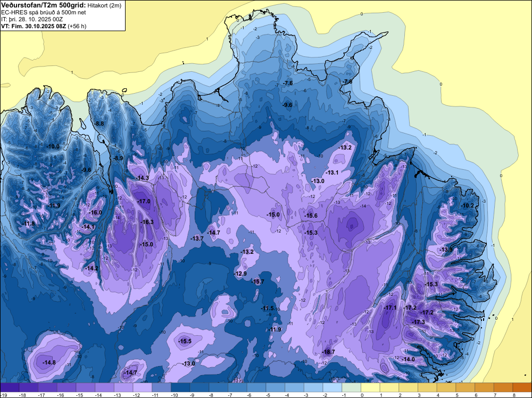Select the -16.0 temperature reading
Screen dimensions: 532x398
[95, 212]
